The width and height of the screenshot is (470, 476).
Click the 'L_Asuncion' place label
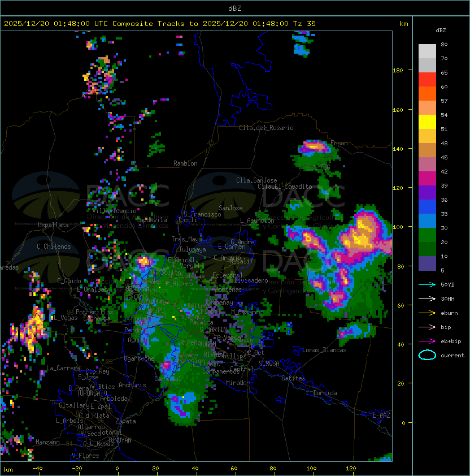[x=257, y=220]
